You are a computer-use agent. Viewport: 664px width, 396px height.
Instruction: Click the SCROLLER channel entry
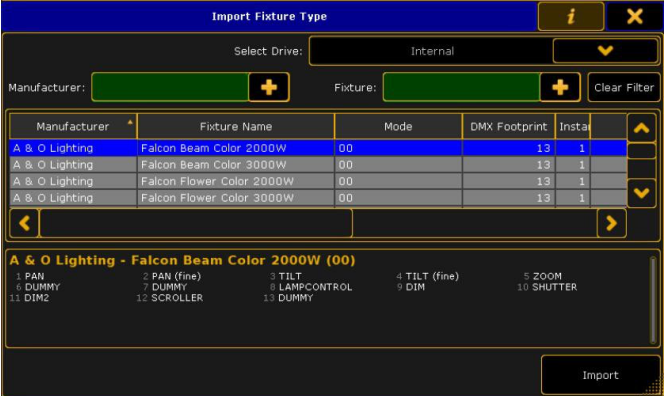(x=170, y=298)
